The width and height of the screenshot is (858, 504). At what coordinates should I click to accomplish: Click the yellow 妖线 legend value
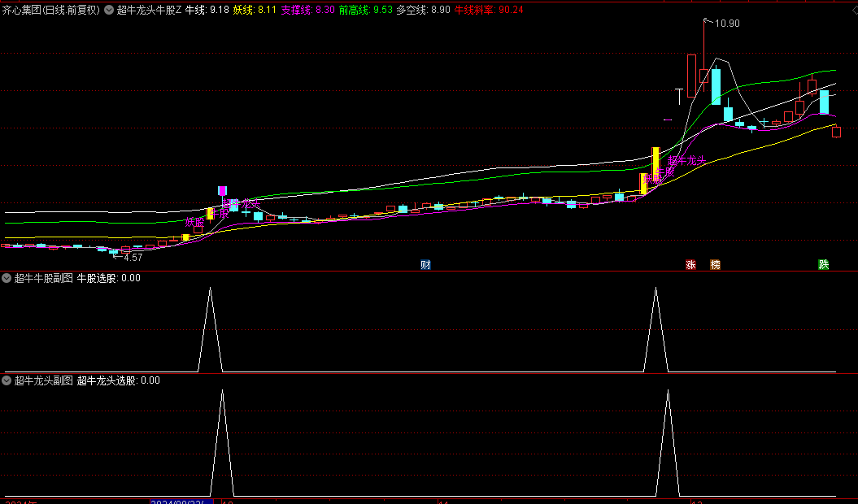tap(255, 11)
